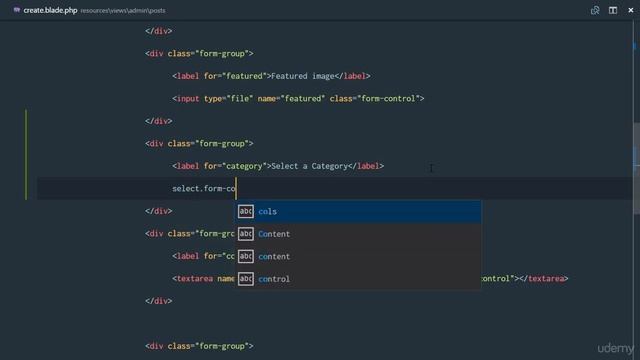Split the editor with the split icon
The height and width of the screenshot is (360, 640).
(x=613, y=10)
